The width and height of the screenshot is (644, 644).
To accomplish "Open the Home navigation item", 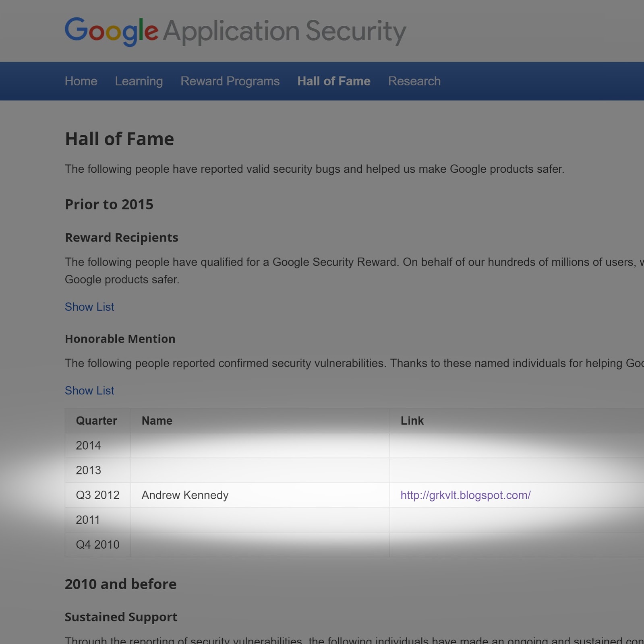I will pyautogui.click(x=81, y=81).
